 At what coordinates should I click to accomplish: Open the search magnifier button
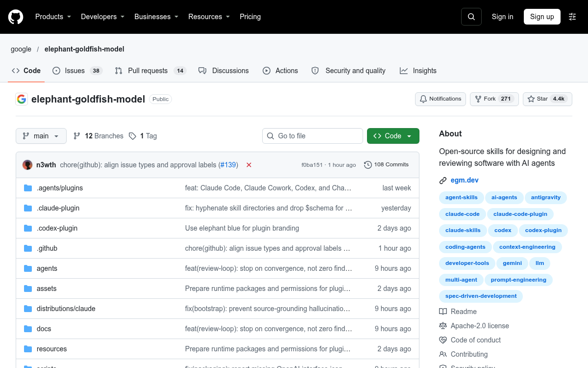click(471, 17)
